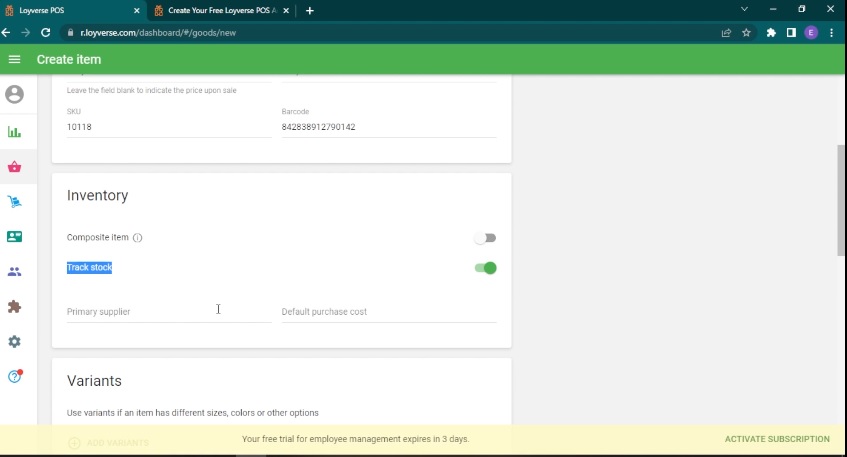Open the account profile icon in sidebar

click(x=15, y=95)
